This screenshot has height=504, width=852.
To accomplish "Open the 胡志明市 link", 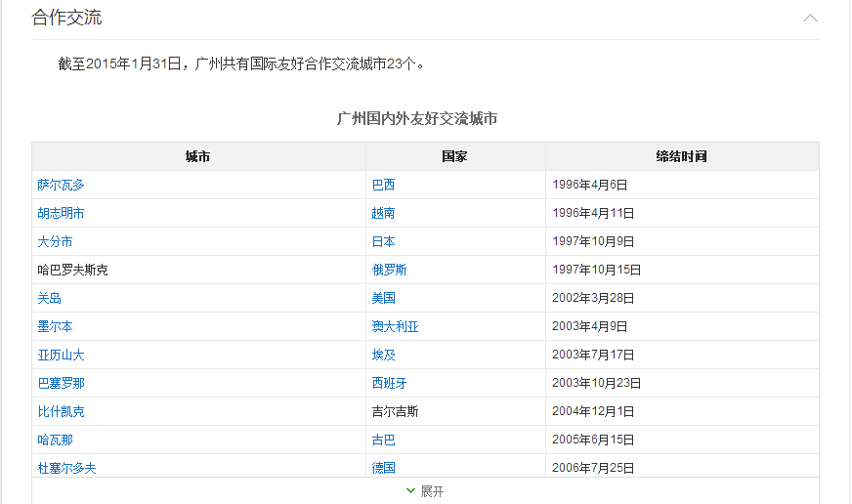I will click(61, 213).
